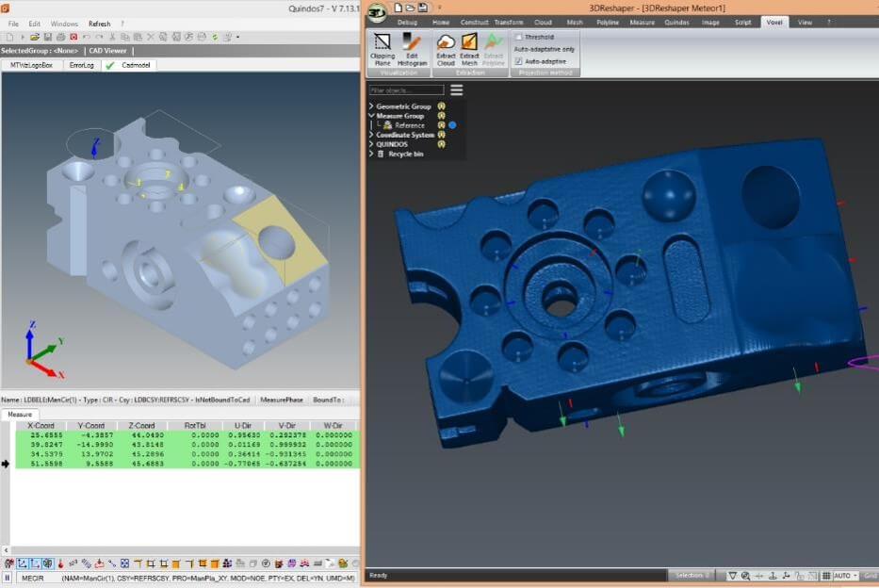Viewport: 879px width, 588px height.
Task: Click Refresh in the Quindos menu bar
Action: 99,24
